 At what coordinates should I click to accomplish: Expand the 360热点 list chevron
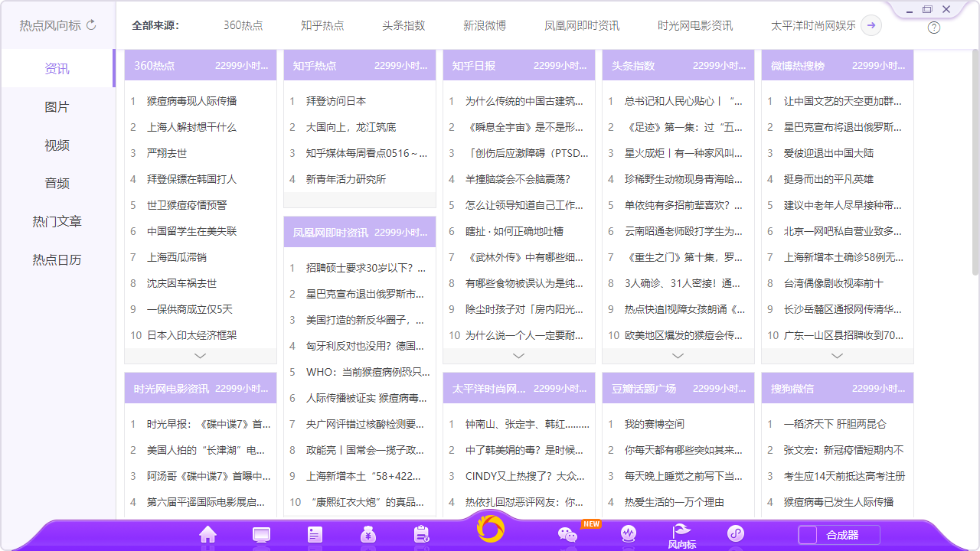pyautogui.click(x=200, y=355)
